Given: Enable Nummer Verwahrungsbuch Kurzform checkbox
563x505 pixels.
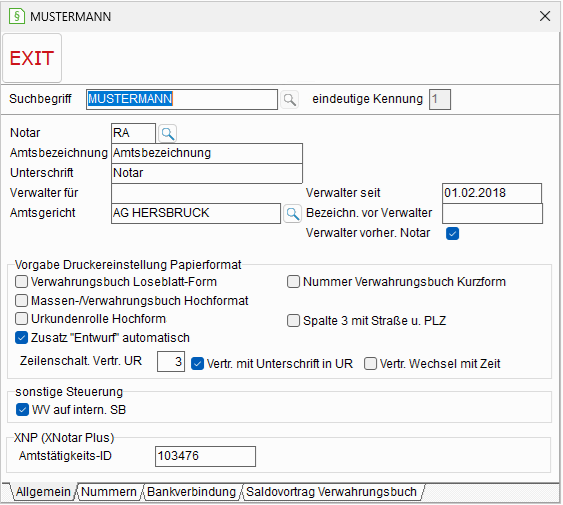Looking at the screenshot, I should [293, 282].
